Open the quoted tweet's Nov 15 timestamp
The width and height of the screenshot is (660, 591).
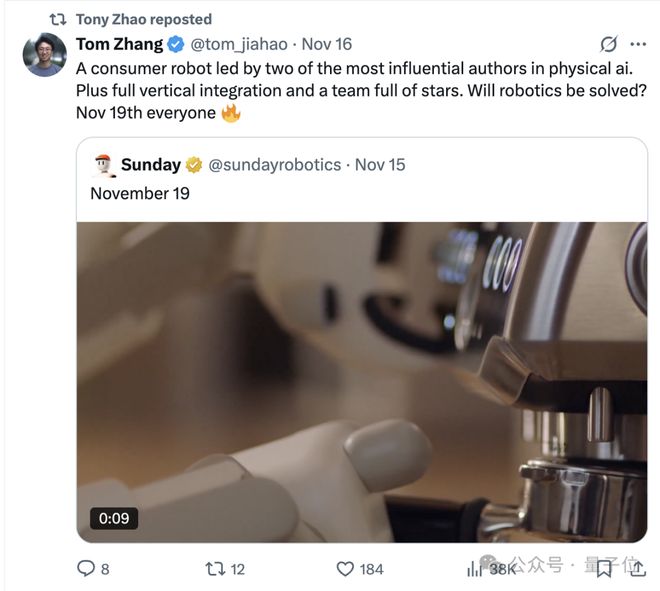[x=380, y=164]
